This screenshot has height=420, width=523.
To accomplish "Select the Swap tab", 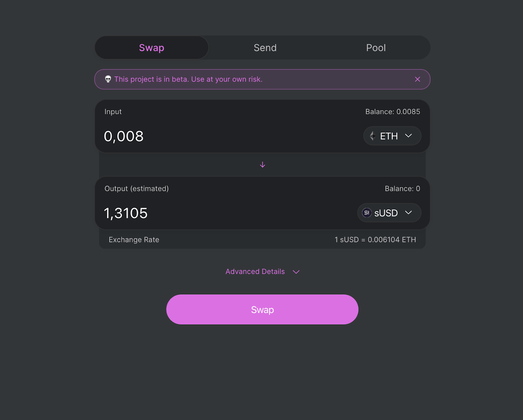I will tap(151, 47).
